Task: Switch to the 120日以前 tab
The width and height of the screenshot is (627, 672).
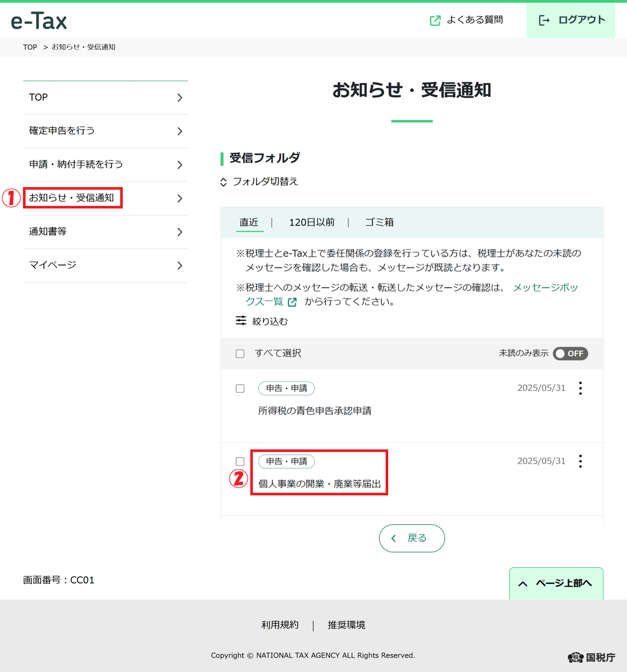Action: [312, 223]
